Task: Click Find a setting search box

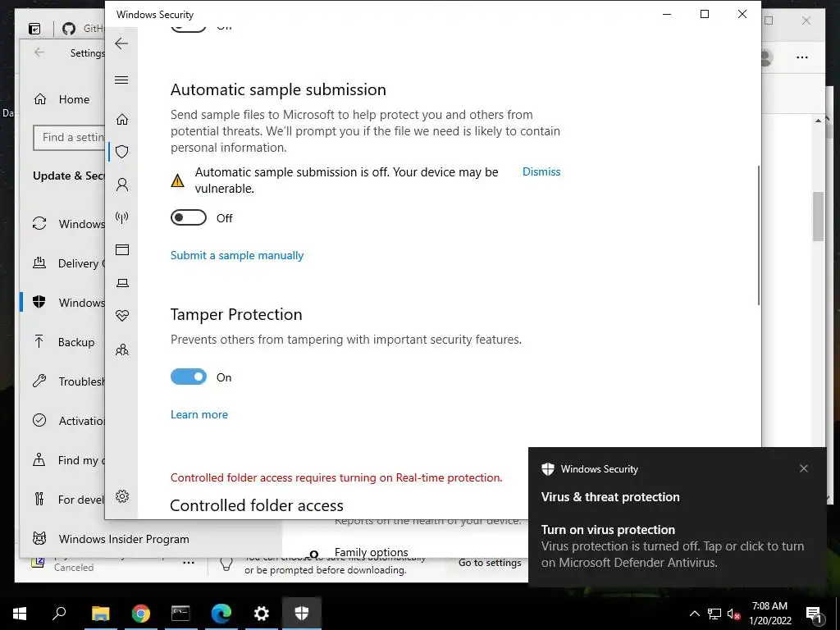Action: click(x=69, y=137)
